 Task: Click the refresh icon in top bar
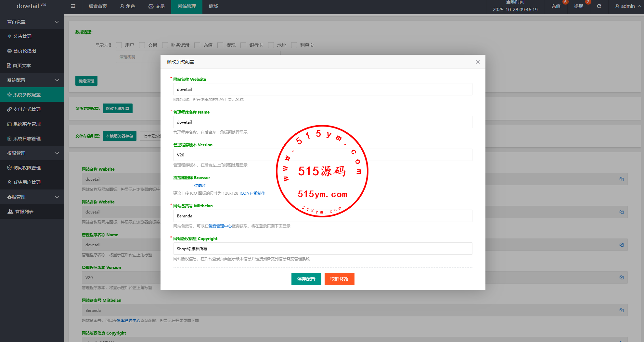pyautogui.click(x=599, y=6)
